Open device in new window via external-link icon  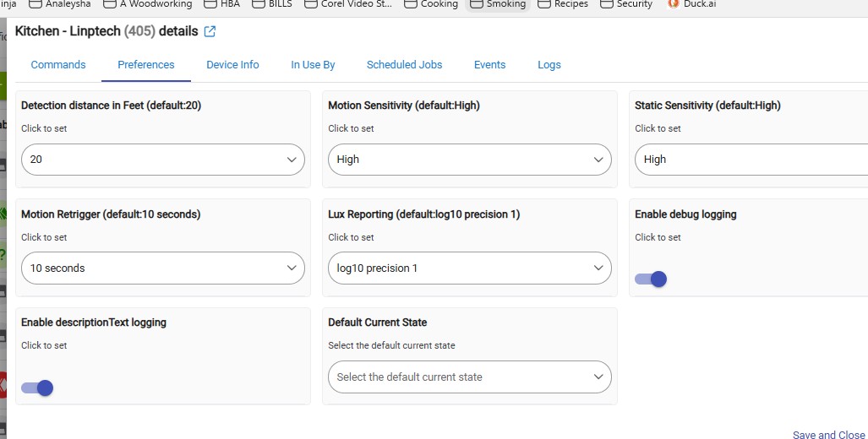(210, 31)
